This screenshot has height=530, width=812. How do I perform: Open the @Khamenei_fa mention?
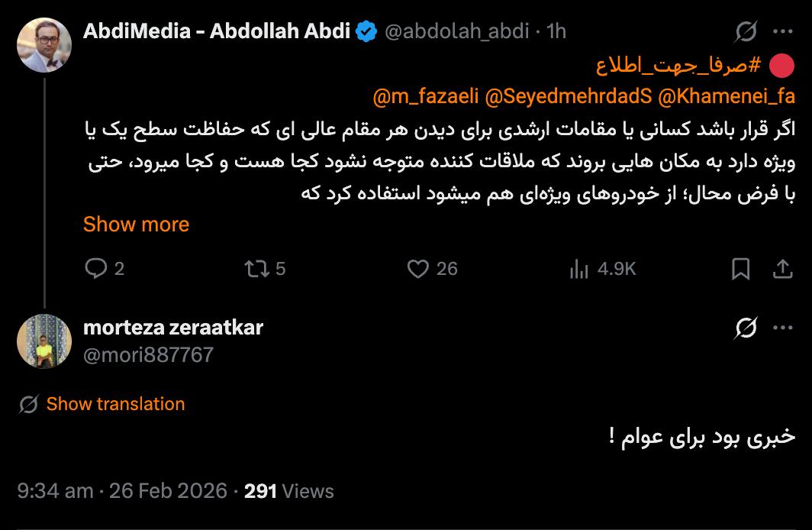pos(726,97)
